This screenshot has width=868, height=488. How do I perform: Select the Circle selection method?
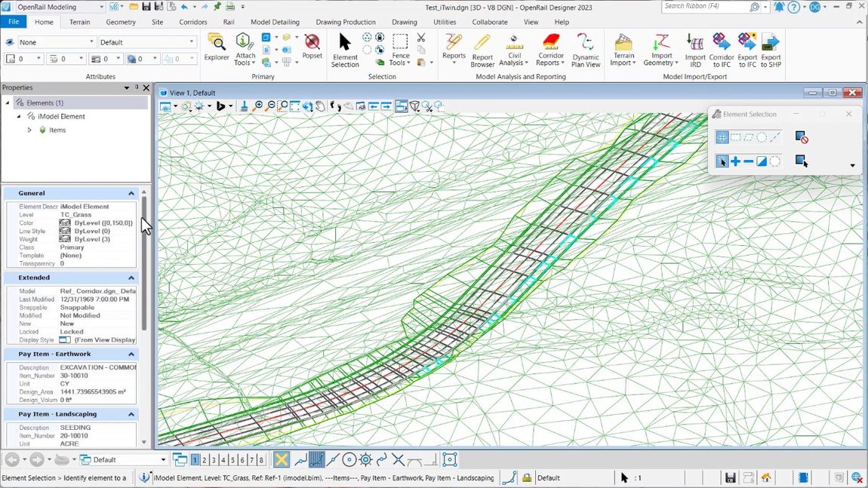pos(761,137)
